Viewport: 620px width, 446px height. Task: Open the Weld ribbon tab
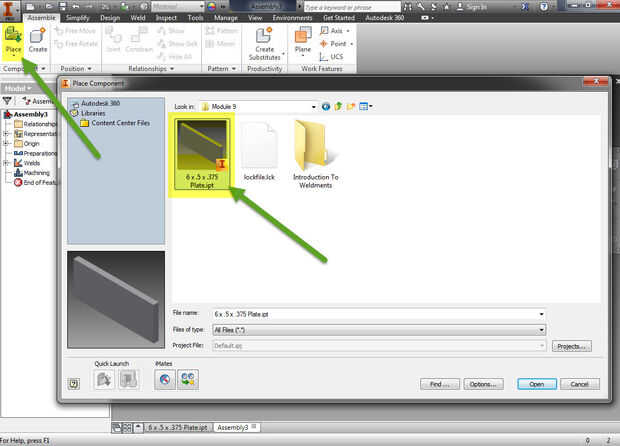138,18
